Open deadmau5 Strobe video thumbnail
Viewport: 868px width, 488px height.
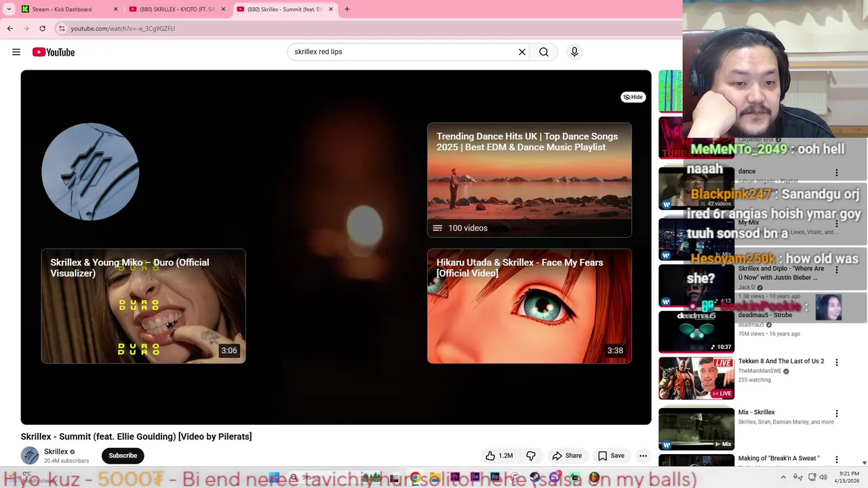point(696,331)
